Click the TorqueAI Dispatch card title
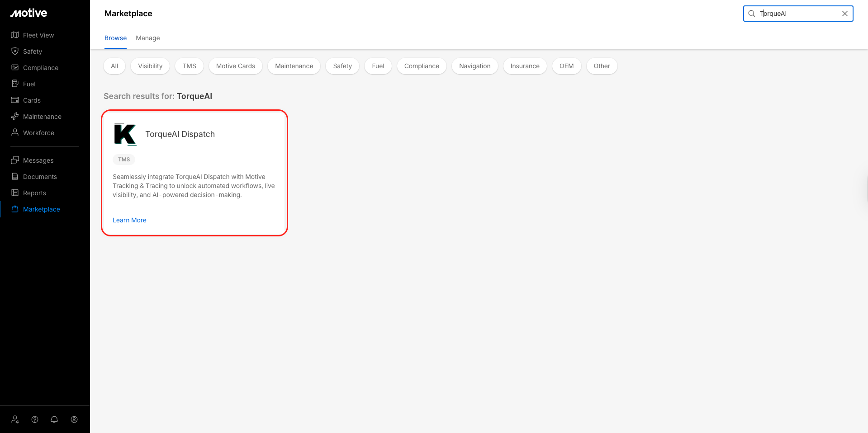 click(x=180, y=134)
